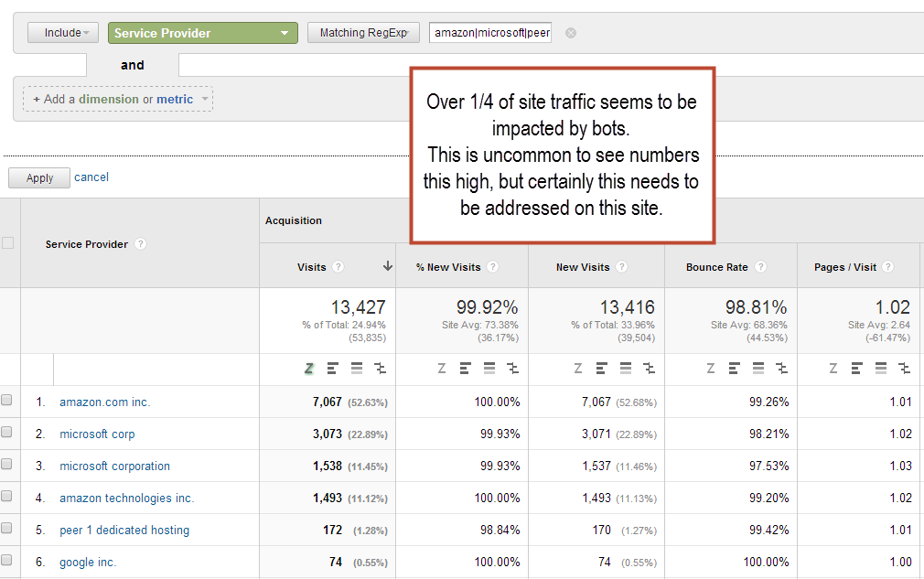Select the comparison icon under Pages / Visit
The width and height of the screenshot is (924, 579).
tap(905, 369)
